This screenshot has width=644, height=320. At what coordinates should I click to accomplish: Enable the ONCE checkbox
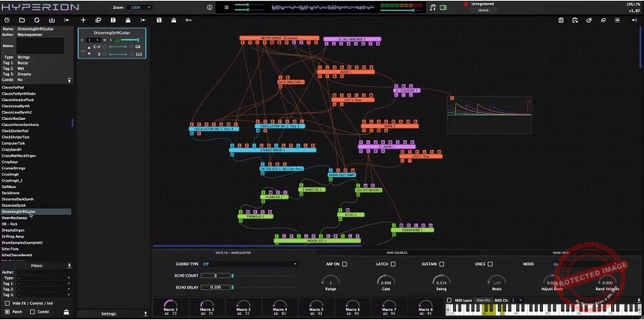490,264
